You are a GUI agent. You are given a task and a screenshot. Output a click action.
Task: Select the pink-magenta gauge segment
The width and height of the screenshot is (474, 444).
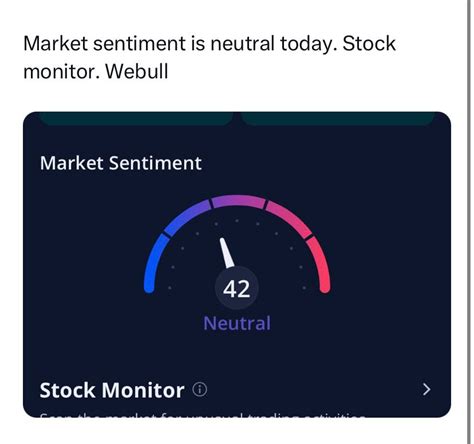tap(289, 218)
